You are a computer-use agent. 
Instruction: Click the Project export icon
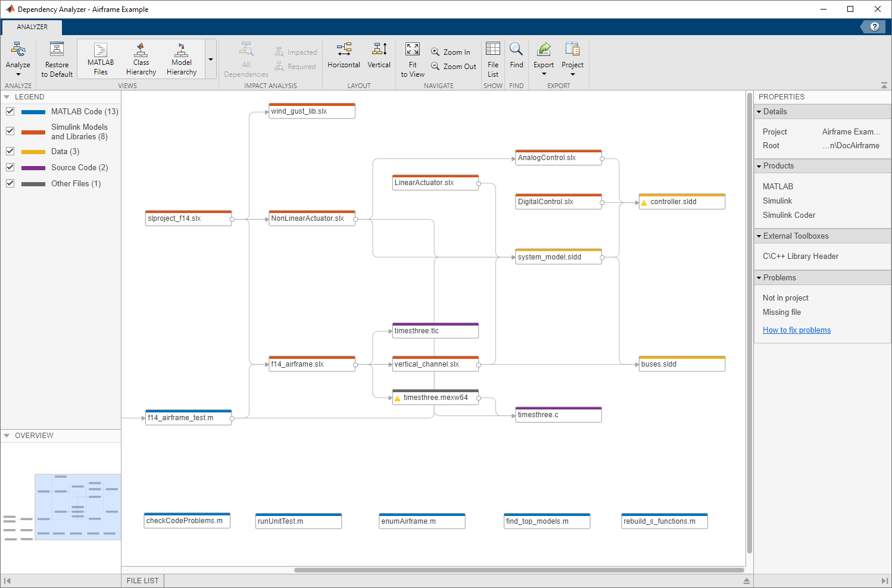click(572, 49)
